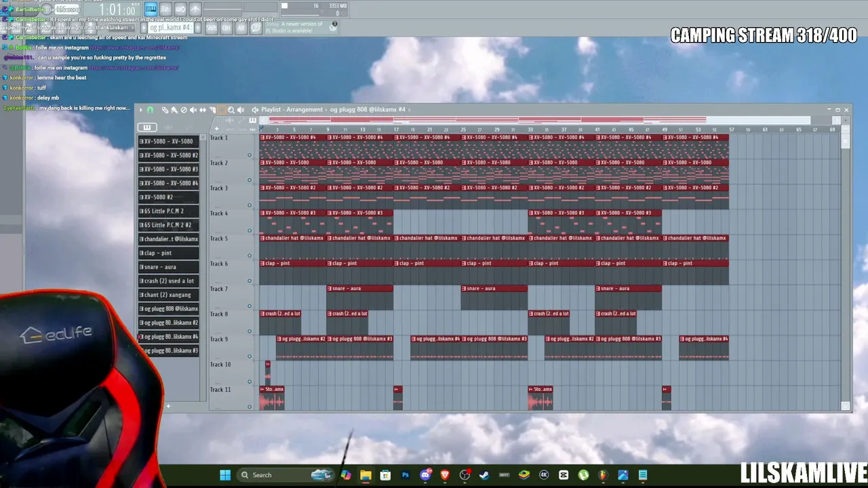Open Discord from the taskbar
This screenshot has height=488, width=868.
[x=425, y=475]
